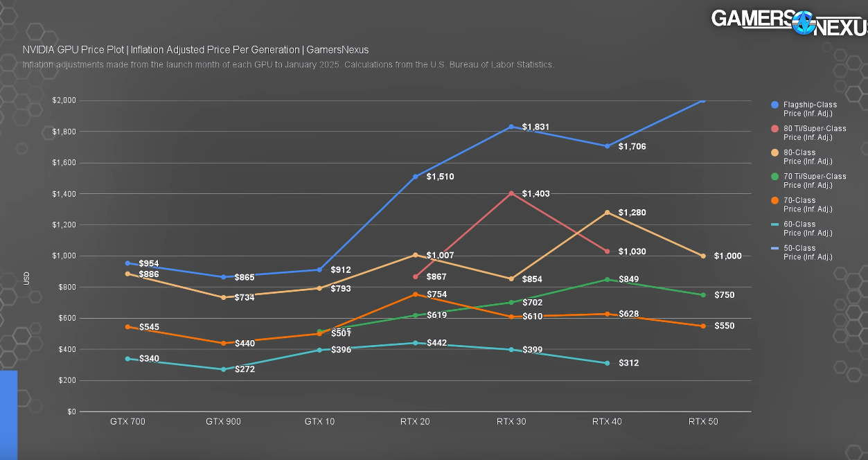Screen dimensions: 868x460
Task: Click the RTX 50 axis label
Action: coord(703,421)
